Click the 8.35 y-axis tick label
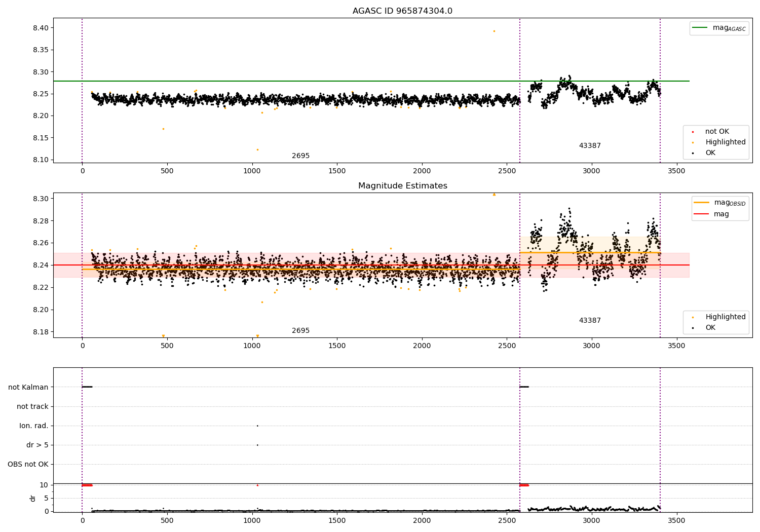This screenshot has height=532, width=760. click(41, 50)
